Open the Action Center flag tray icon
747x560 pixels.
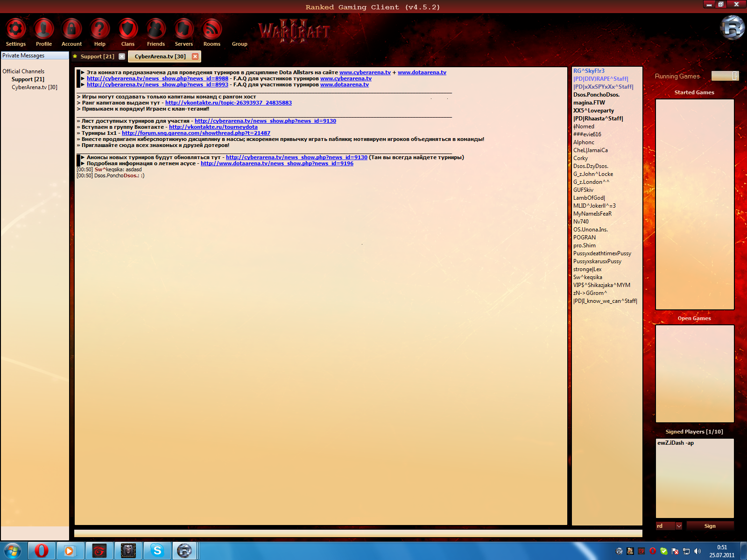point(675,551)
